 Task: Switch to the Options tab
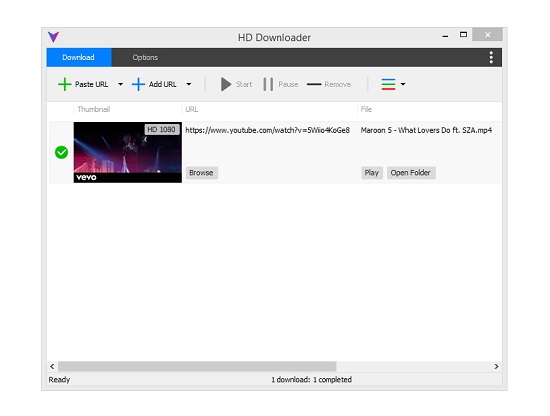(x=145, y=57)
